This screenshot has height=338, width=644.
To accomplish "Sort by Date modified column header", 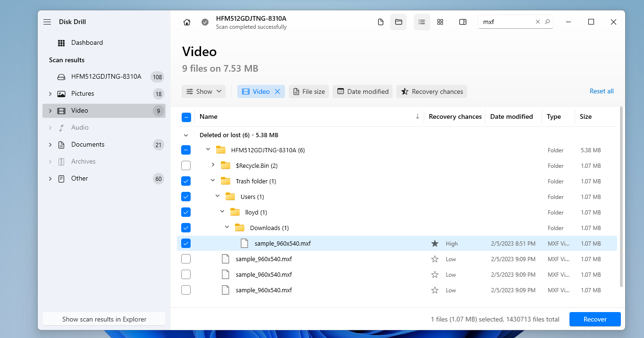I will 511,116.
